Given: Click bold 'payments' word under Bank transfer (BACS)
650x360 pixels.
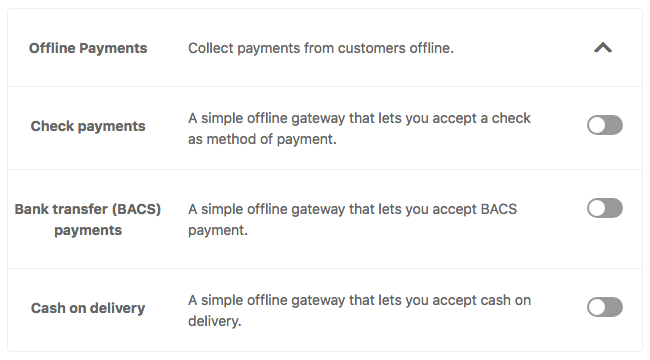Looking at the screenshot, I should coord(88,230).
